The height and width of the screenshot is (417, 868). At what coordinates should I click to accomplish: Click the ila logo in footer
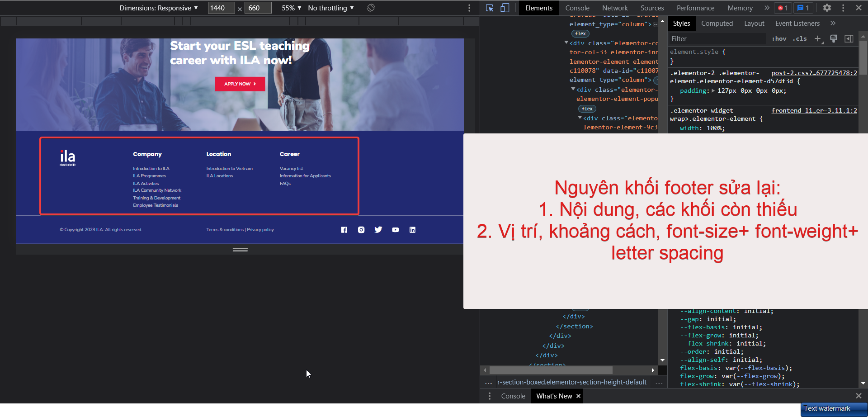[x=68, y=158]
